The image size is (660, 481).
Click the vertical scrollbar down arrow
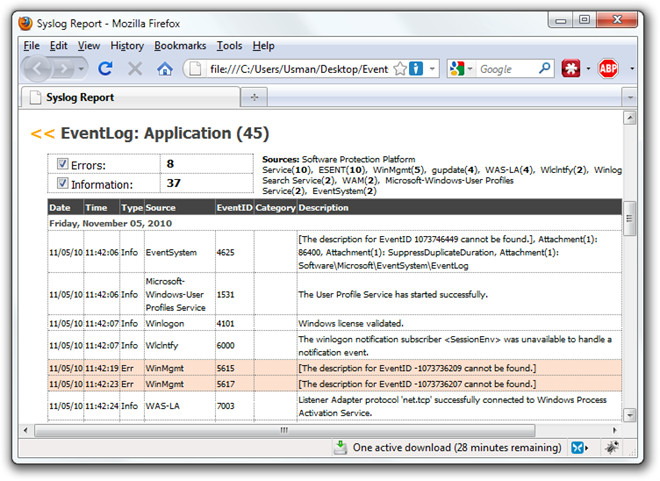629,415
